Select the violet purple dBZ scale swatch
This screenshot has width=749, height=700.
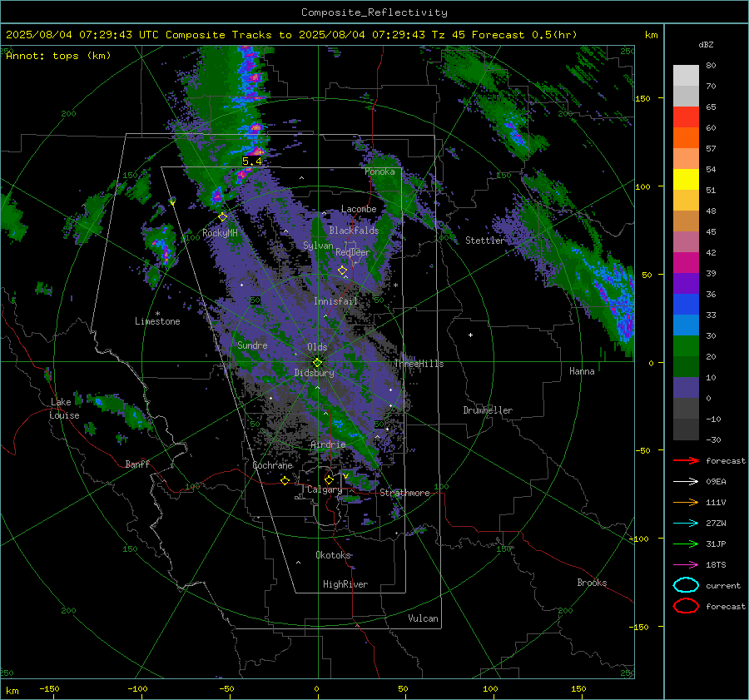click(686, 283)
